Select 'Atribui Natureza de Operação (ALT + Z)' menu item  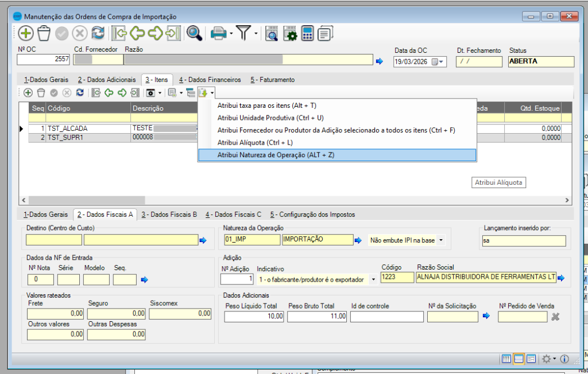tap(336, 155)
